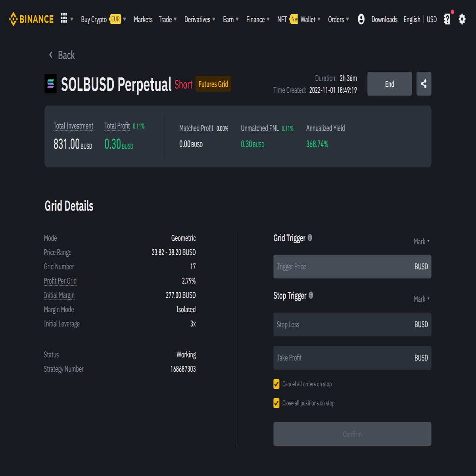Click the 831.00 BUSD investment value
The width and height of the screenshot is (476, 476).
[73, 144]
